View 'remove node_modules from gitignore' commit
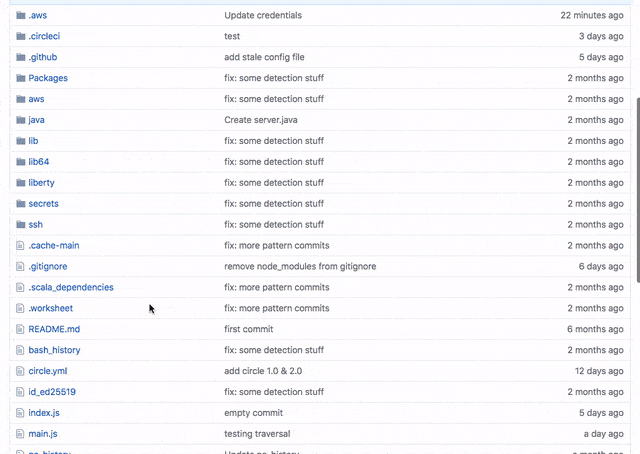Viewport: 640px width, 454px height. pos(300,267)
